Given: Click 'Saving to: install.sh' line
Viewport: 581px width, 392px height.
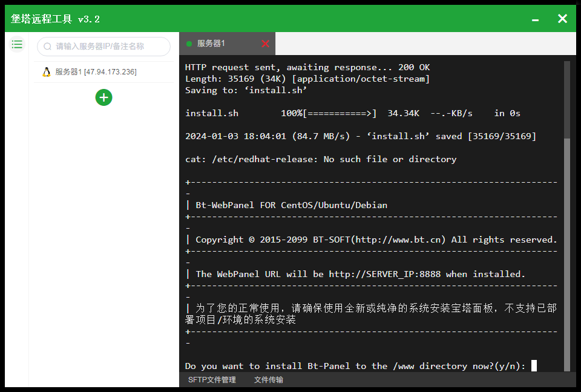Looking at the screenshot, I should [x=246, y=90].
